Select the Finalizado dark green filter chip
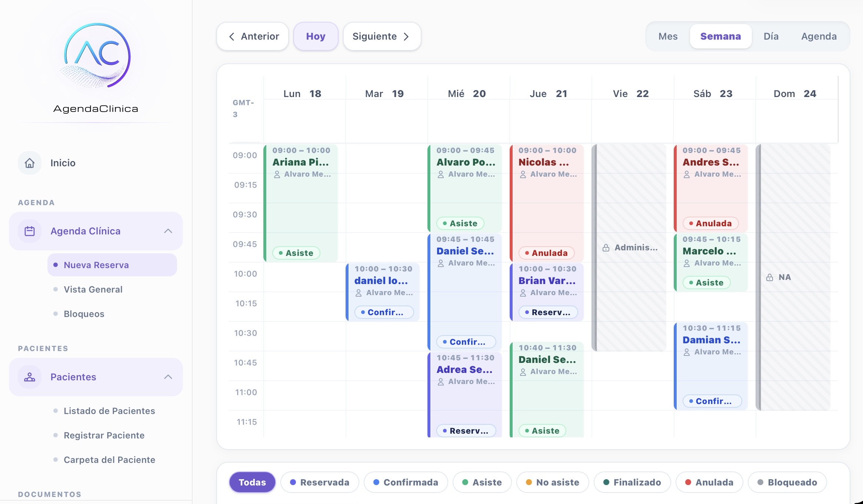The image size is (863, 504). [632, 482]
